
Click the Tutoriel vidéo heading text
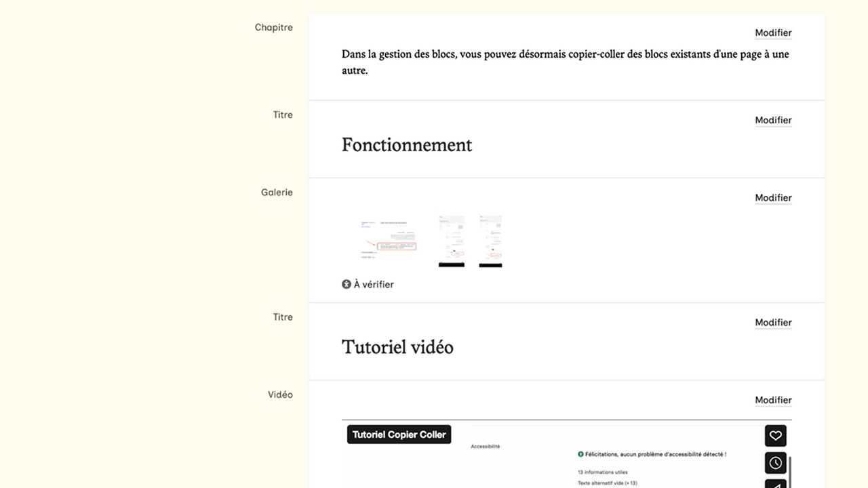(x=397, y=347)
